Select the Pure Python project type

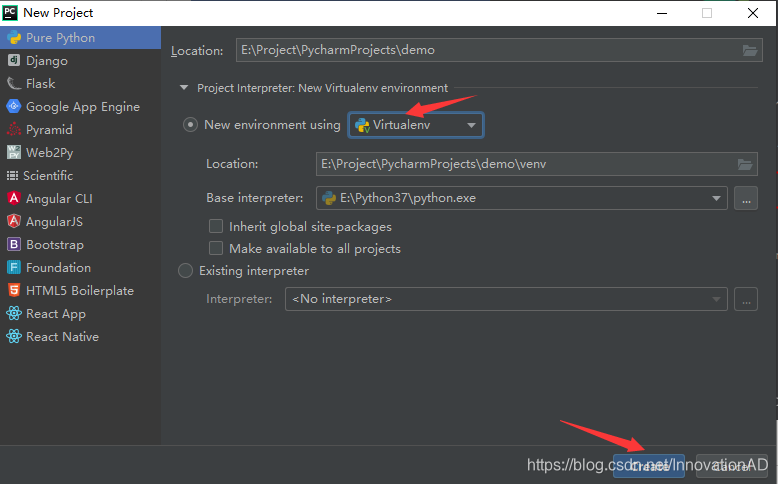point(80,38)
